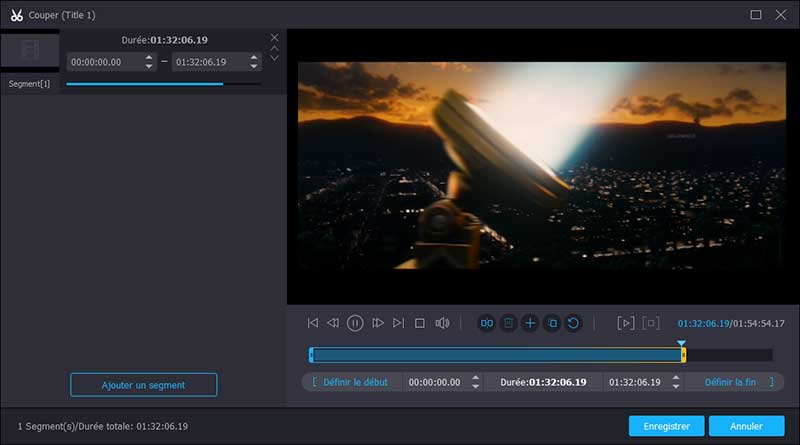Step forward one frame
This screenshot has height=445, width=800.
[x=378, y=323]
